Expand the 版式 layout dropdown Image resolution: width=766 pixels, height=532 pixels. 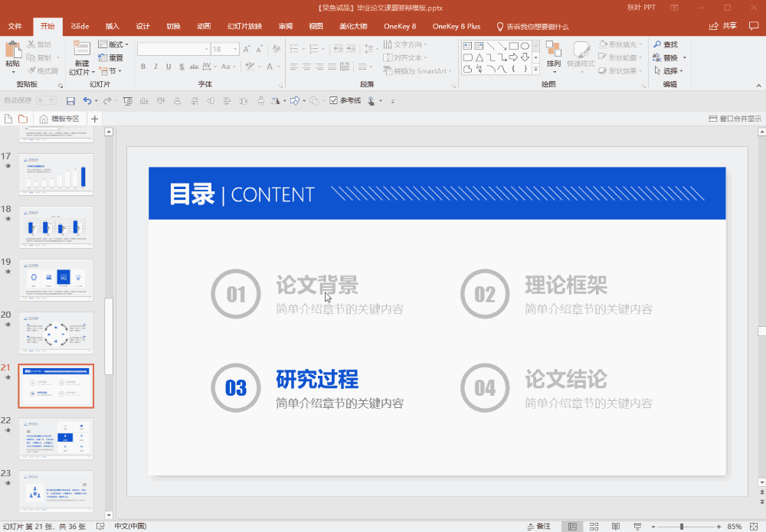116,45
